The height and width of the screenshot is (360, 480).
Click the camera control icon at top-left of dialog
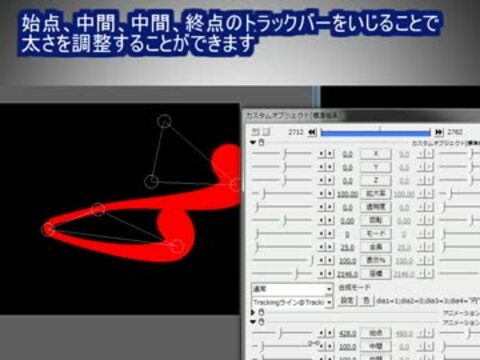tap(255, 132)
